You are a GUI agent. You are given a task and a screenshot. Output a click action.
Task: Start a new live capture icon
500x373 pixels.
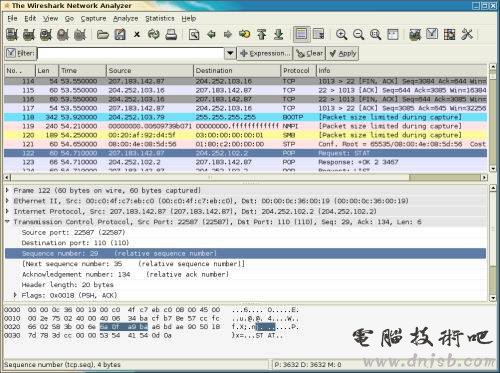[46, 34]
